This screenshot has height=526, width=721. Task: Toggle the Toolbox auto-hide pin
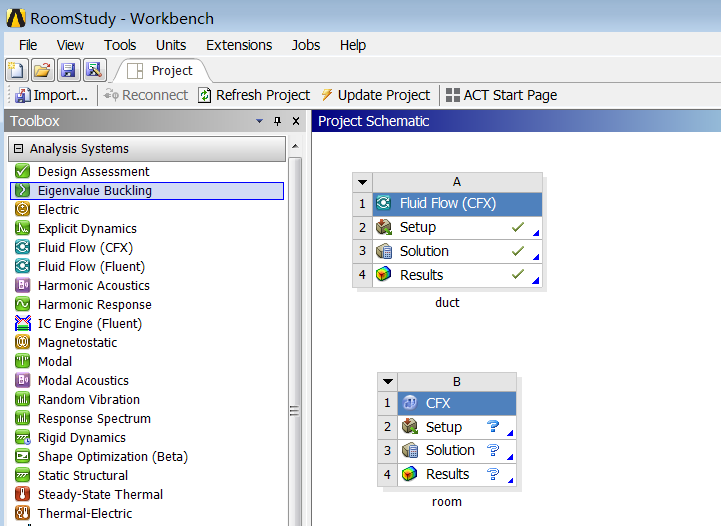point(277,121)
